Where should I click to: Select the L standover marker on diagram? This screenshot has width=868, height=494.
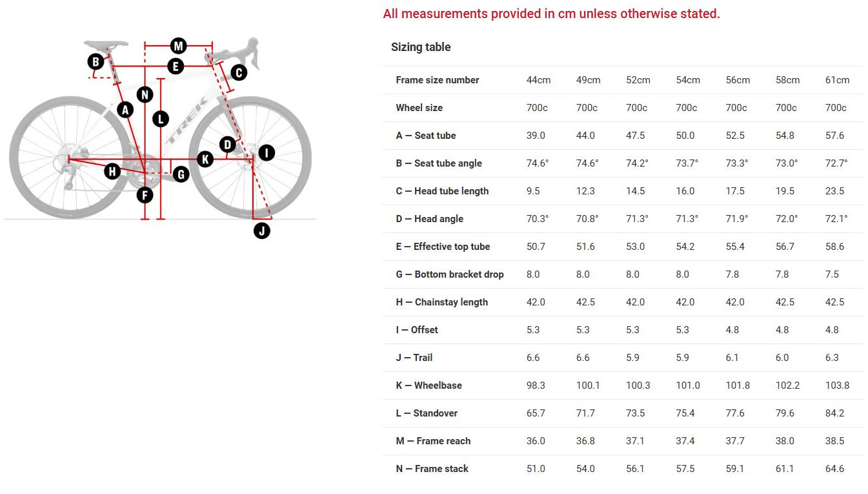pos(161,119)
